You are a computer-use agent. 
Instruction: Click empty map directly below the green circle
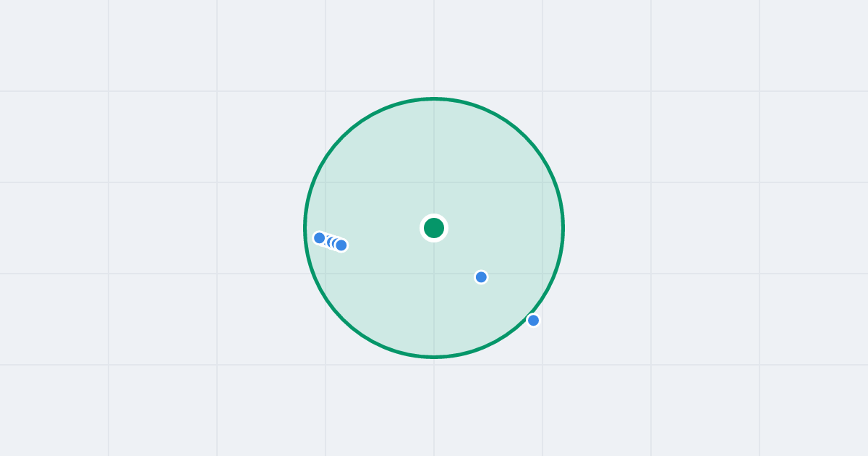[434, 405]
